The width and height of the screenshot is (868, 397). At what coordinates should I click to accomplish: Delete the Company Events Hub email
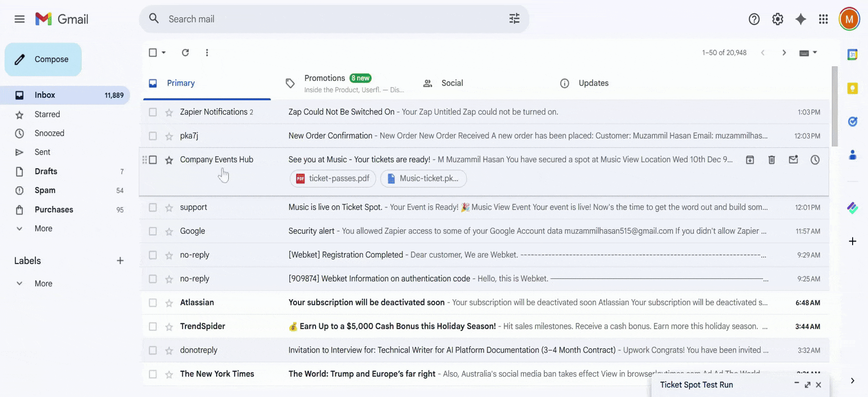pyautogui.click(x=772, y=160)
